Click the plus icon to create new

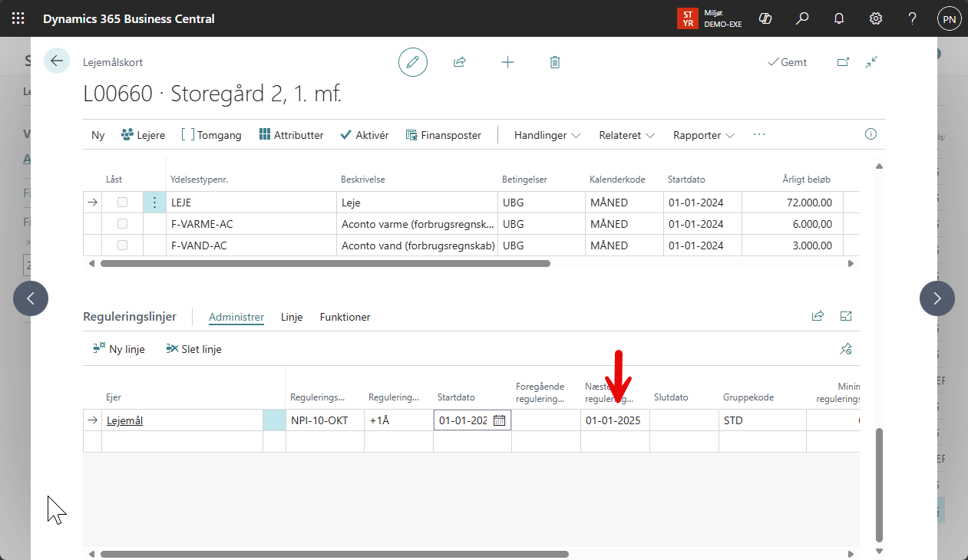507,62
